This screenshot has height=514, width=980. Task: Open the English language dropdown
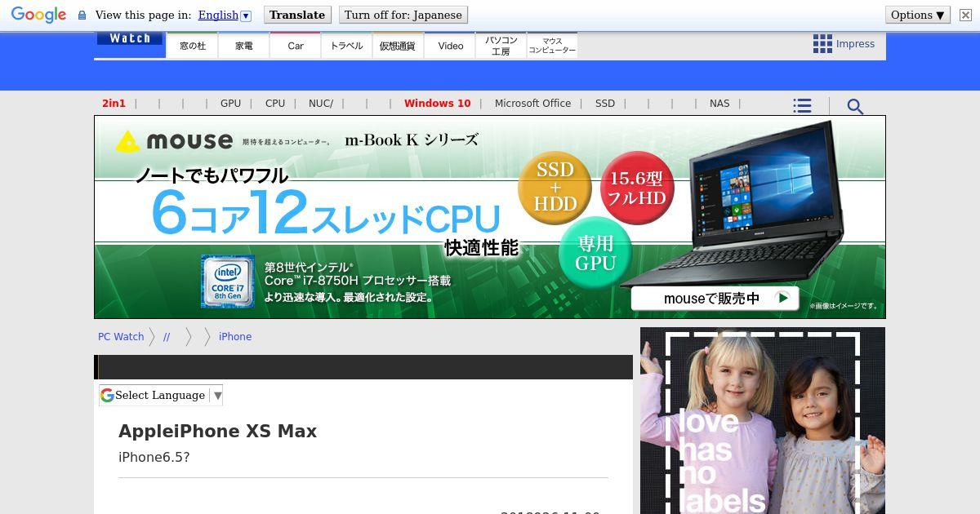(225, 15)
